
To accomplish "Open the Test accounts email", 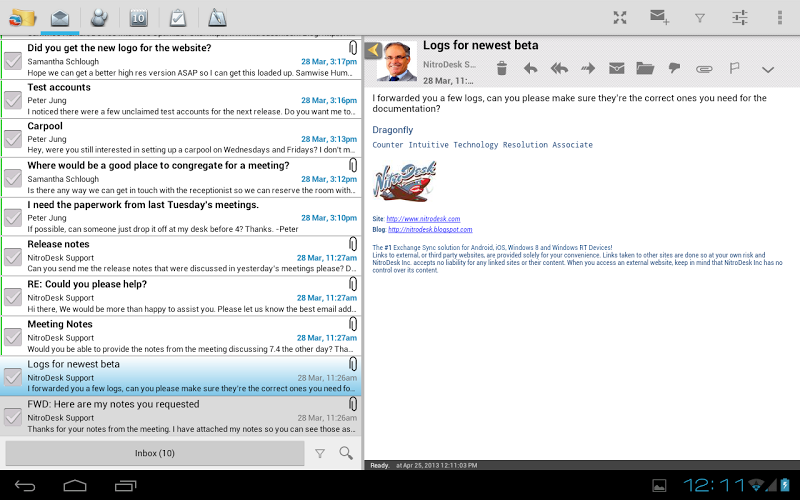I will [x=181, y=99].
